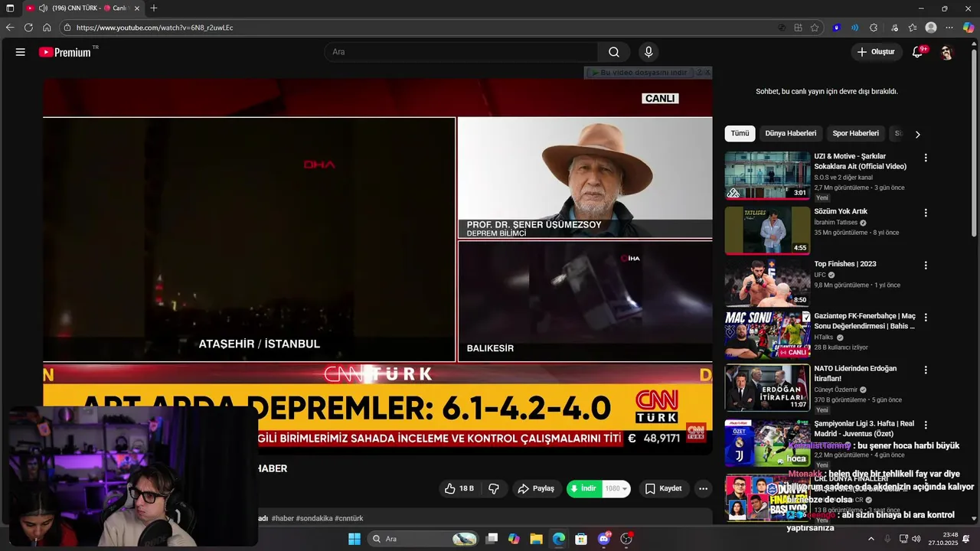Reload the page with refresh icon
This screenshot has height=551, width=980.
pos(28,28)
